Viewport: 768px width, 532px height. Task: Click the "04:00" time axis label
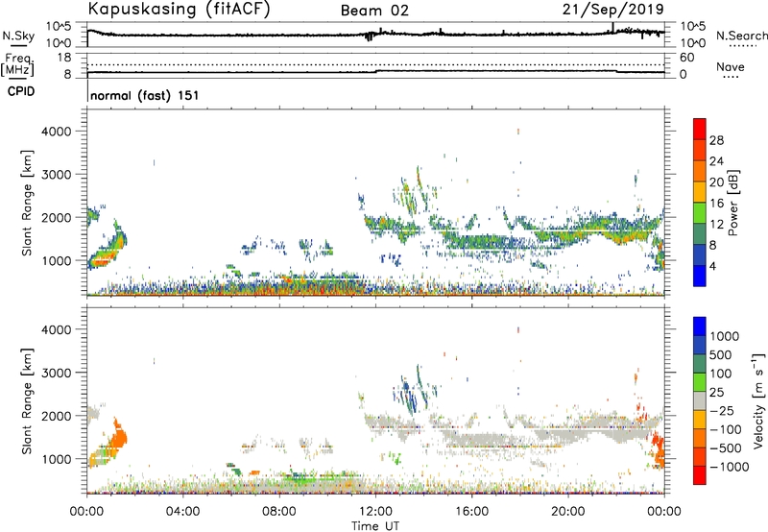(x=182, y=512)
